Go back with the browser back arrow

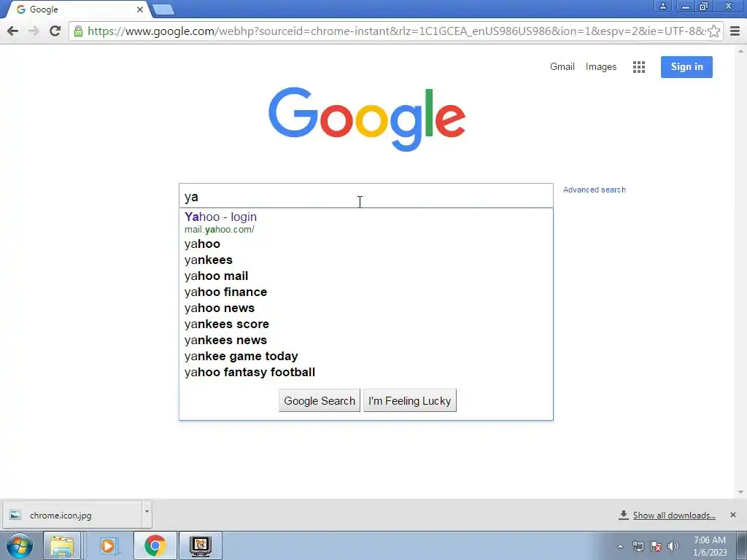(13, 31)
